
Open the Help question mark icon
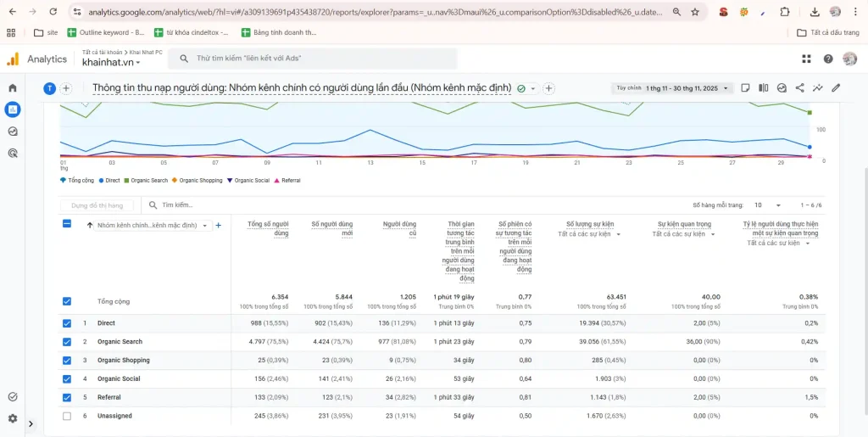tap(828, 59)
